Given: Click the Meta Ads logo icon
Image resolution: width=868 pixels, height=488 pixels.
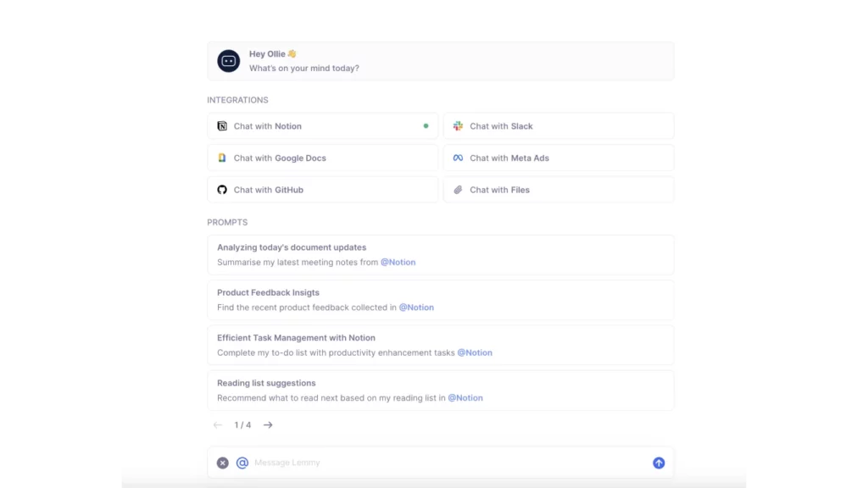Looking at the screenshot, I should click(x=458, y=158).
